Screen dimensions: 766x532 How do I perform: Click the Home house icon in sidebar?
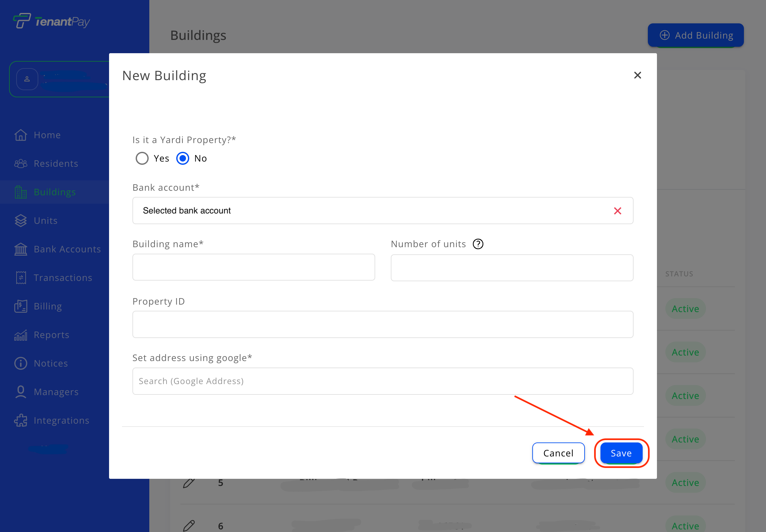[x=21, y=135]
